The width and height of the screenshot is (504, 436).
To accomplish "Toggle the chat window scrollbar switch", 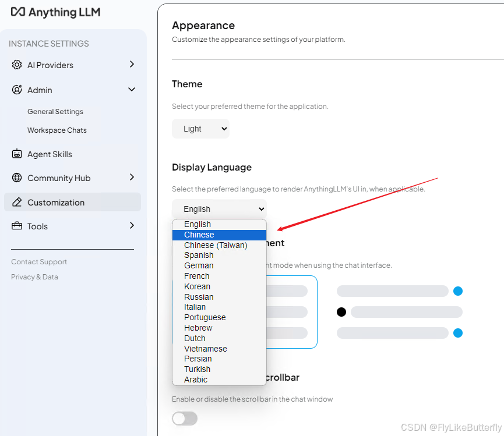I will (185, 419).
